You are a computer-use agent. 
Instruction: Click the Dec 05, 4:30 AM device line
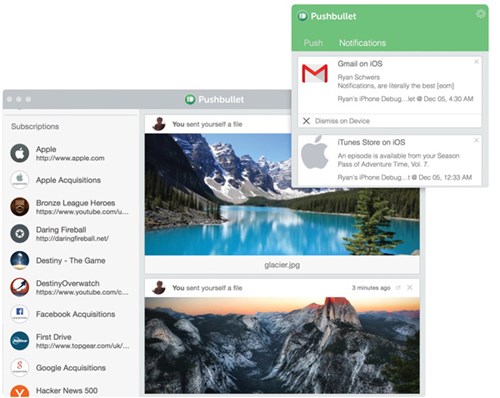405,99
